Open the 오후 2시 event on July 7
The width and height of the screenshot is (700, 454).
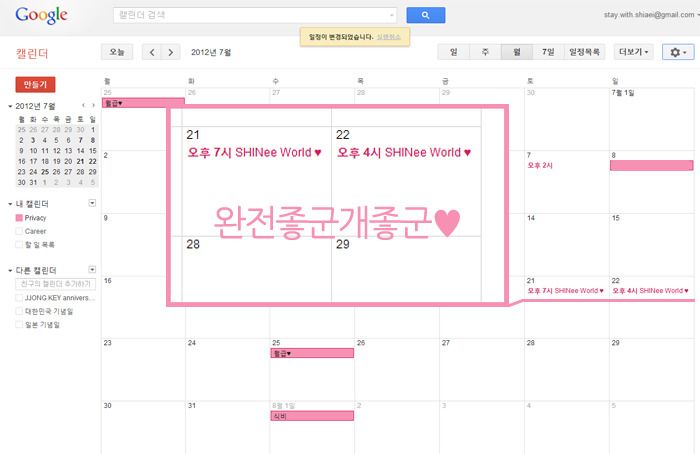[x=540, y=165]
